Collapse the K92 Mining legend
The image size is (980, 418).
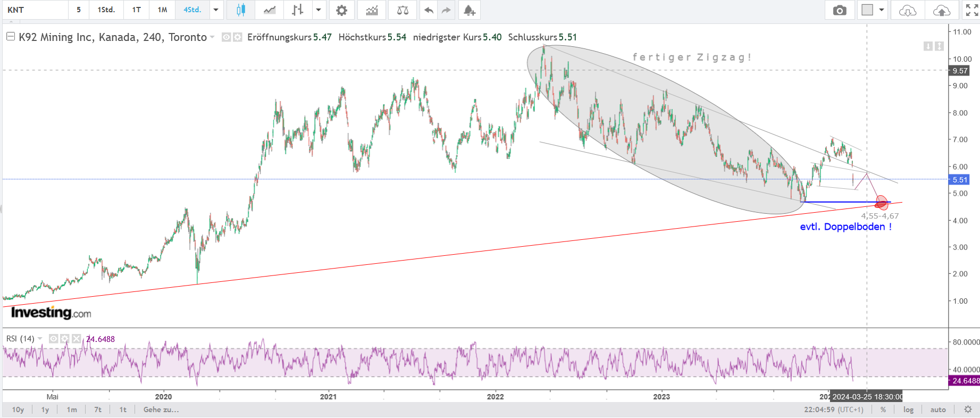coord(11,37)
